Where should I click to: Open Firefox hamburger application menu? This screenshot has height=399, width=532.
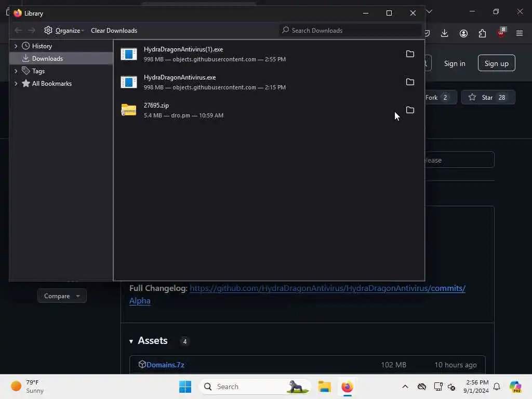pyautogui.click(x=520, y=33)
